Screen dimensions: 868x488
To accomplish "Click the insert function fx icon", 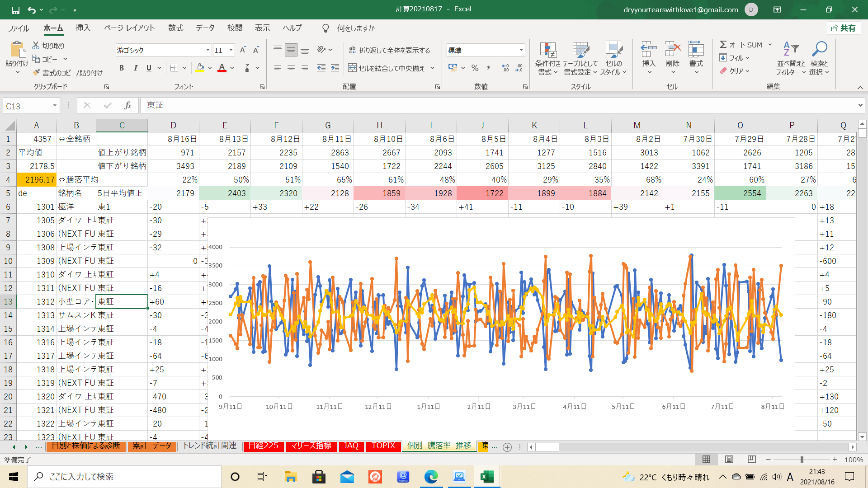I will click(x=127, y=105).
